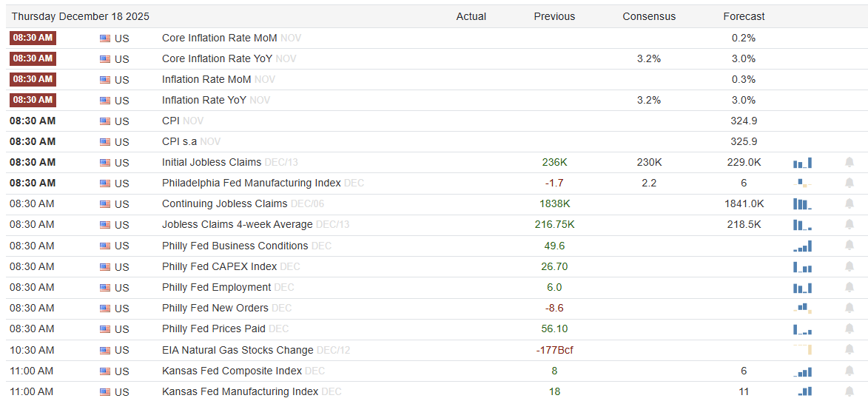Select the Actual column header
This screenshot has height=401, width=868.
(x=471, y=16)
